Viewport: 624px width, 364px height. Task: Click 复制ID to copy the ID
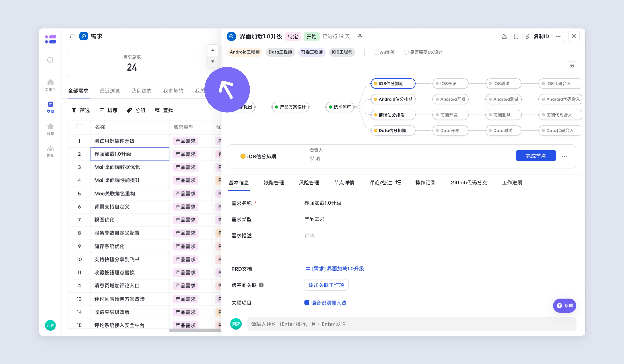[537, 36]
